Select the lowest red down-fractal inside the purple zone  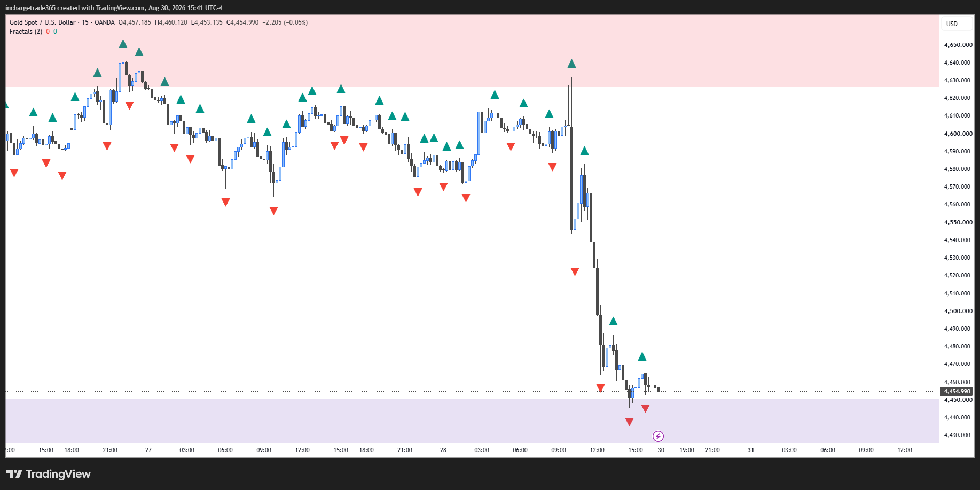tap(629, 422)
